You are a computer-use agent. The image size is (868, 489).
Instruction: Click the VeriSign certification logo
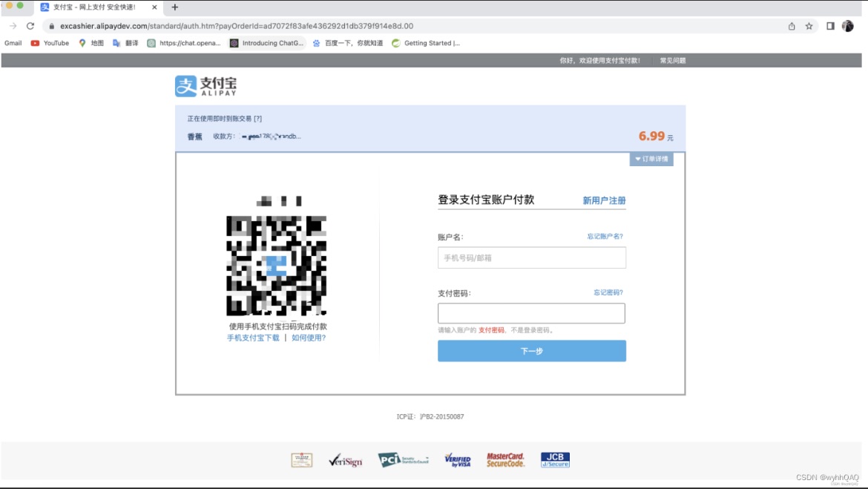(x=346, y=460)
